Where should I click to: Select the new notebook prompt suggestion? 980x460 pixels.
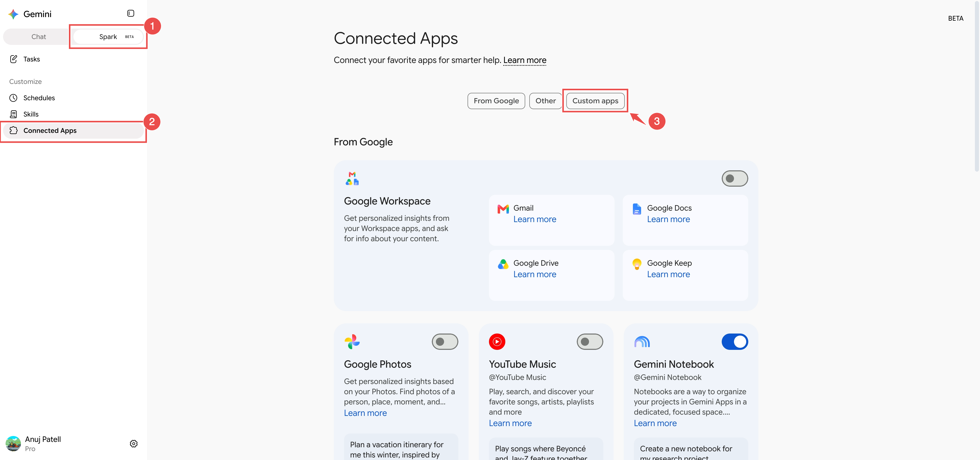pos(691,449)
